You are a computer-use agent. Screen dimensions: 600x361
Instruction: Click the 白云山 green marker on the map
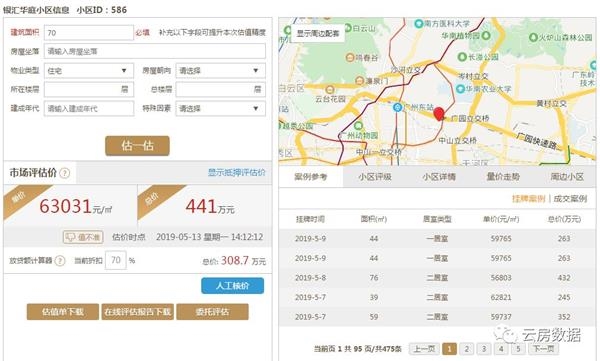[x=347, y=28]
